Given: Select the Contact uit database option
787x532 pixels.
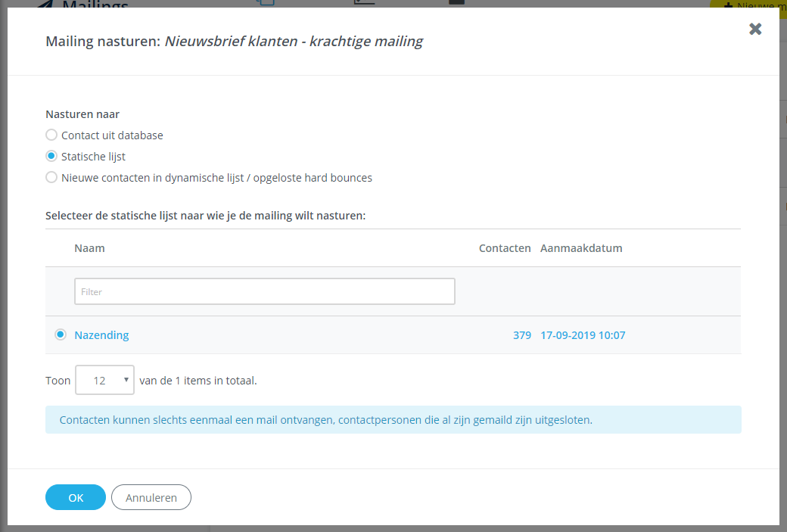Looking at the screenshot, I should 51,135.
